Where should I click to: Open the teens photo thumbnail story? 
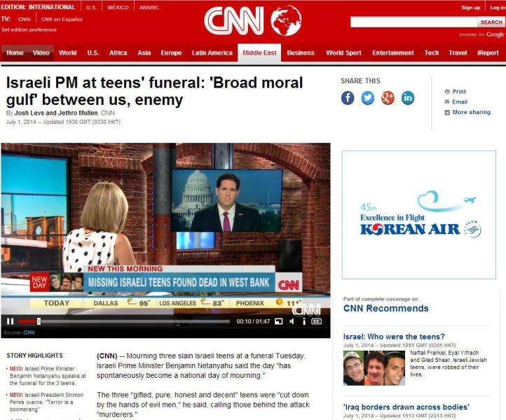(x=374, y=368)
